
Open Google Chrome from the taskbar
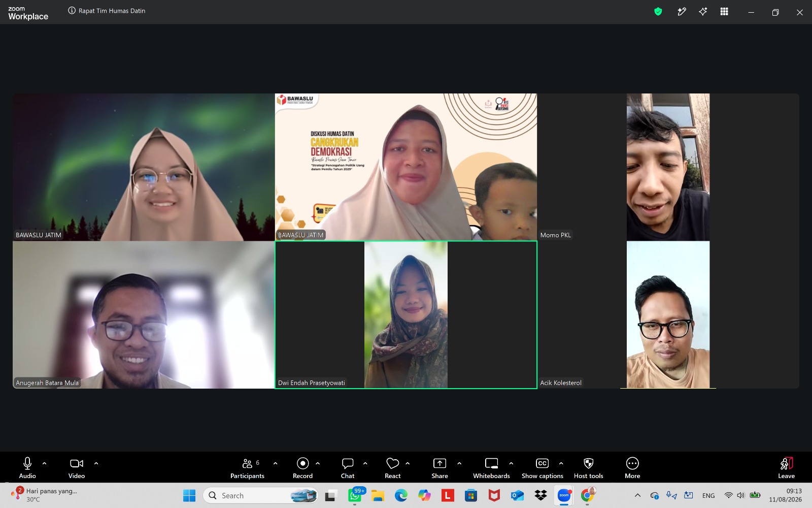click(x=588, y=495)
